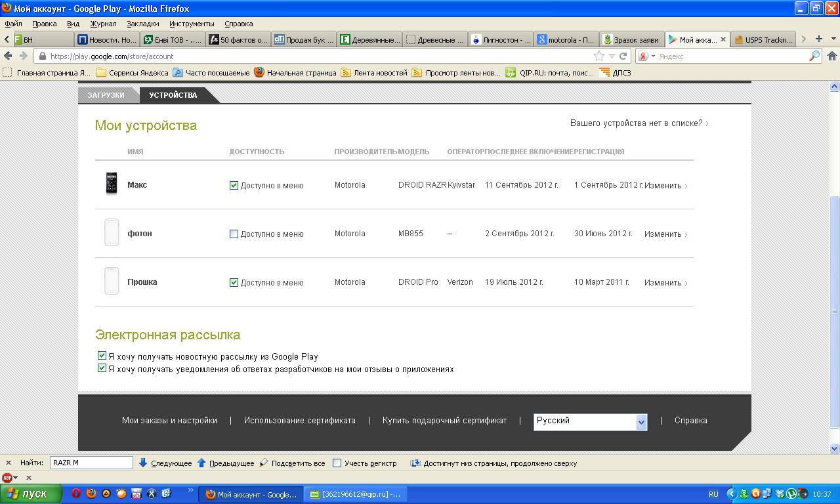The image size is (840, 504).
Task: Open the Начальная страница bookmark
Action: click(x=295, y=73)
